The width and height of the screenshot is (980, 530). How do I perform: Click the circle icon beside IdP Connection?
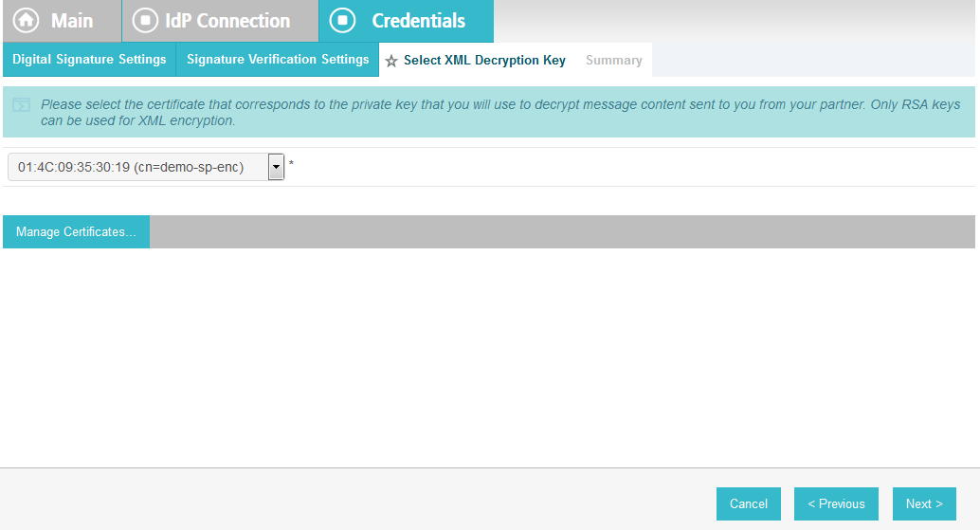point(145,20)
